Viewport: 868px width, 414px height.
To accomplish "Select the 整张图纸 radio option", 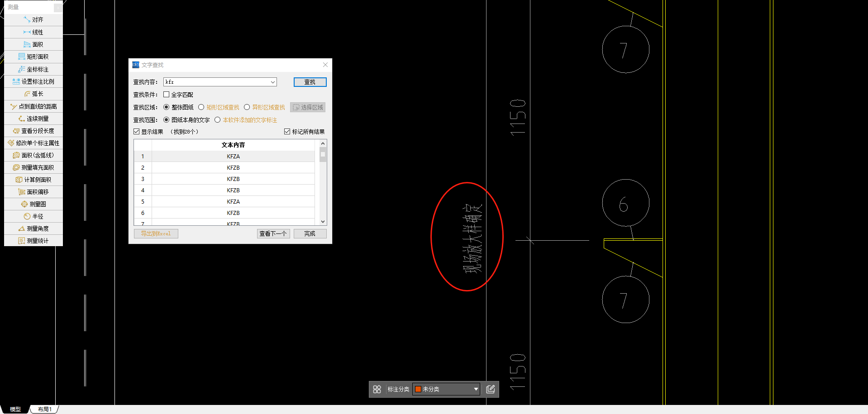I will (167, 107).
